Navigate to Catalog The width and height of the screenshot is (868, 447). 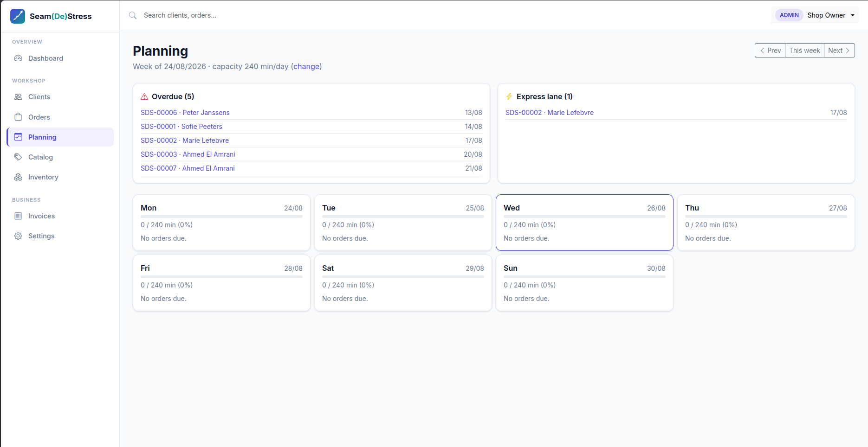(x=60, y=157)
